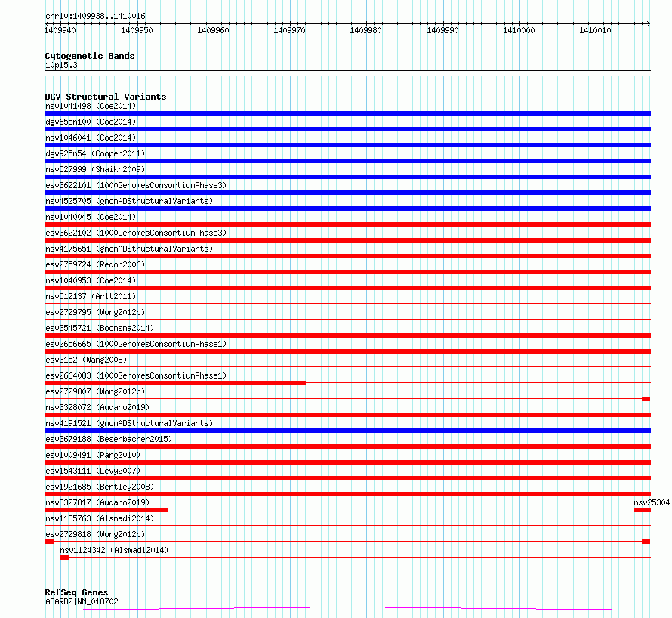Click the blue bar under nsv1041498
The width and height of the screenshot is (672, 618).
pos(347,113)
